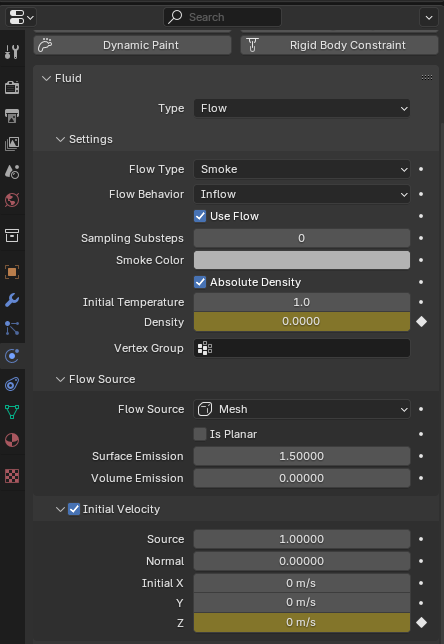Viewport: 444px width, 644px height.
Task: Open the Tool properties tab
Action: point(12,52)
